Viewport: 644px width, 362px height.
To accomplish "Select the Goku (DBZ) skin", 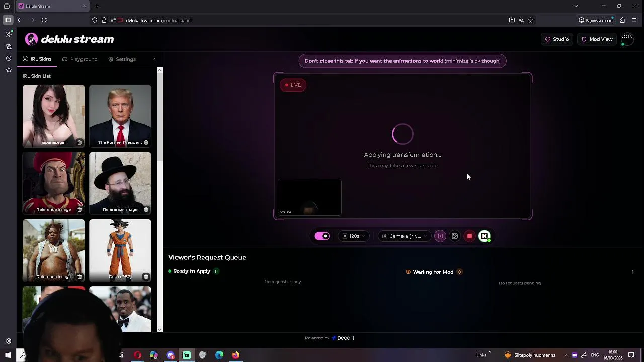I will click(120, 250).
